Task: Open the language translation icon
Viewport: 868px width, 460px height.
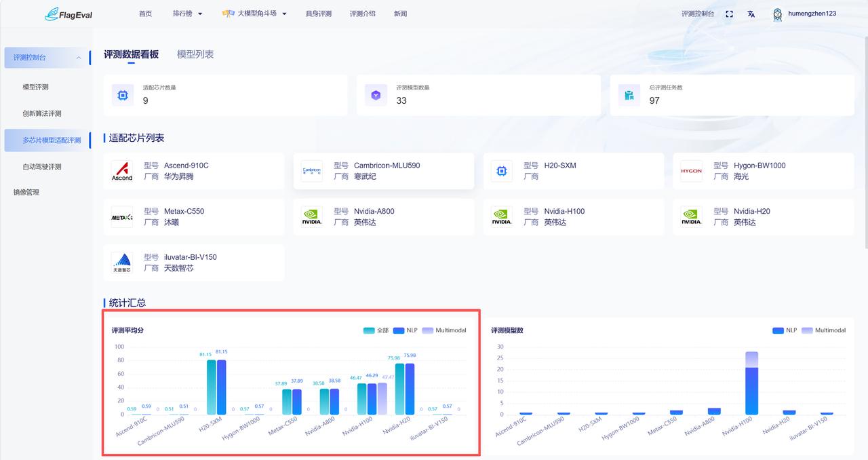Action: tap(751, 14)
